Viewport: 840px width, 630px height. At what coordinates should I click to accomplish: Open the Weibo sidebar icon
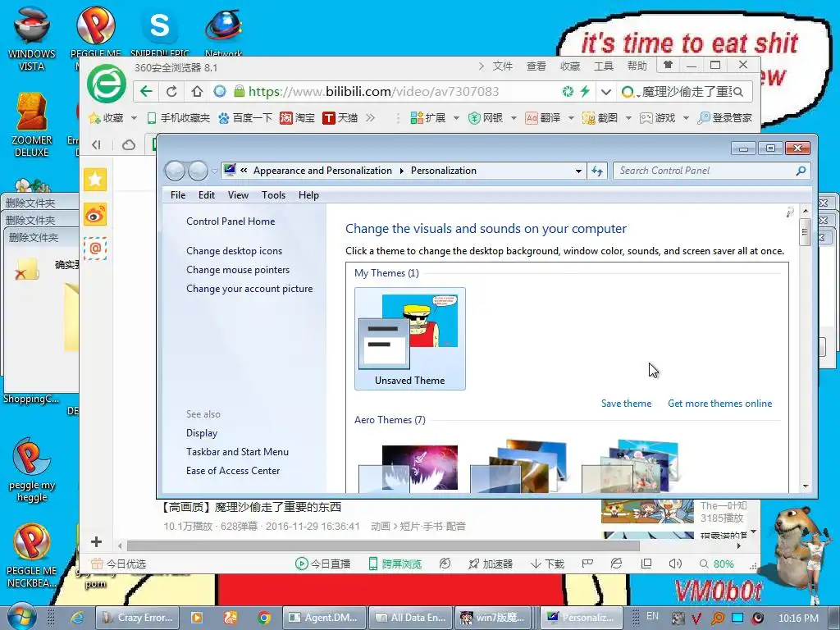pyautogui.click(x=95, y=214)
